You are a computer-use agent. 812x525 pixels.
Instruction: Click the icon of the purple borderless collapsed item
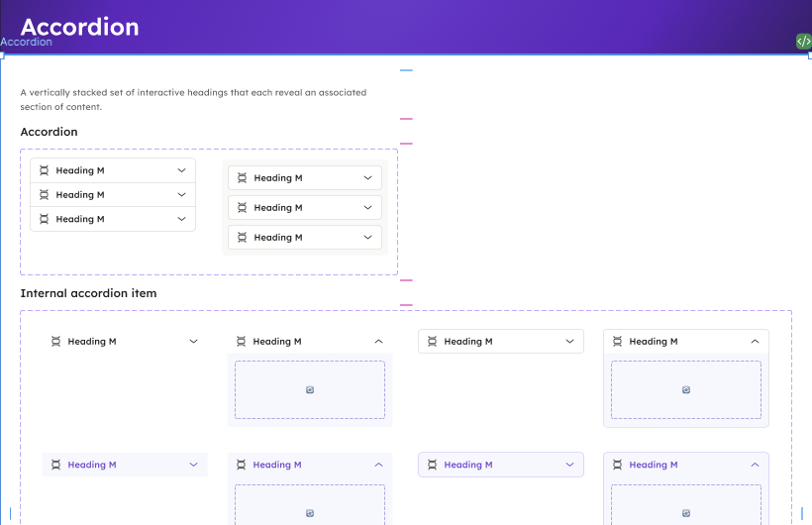(x=55, y=465)
